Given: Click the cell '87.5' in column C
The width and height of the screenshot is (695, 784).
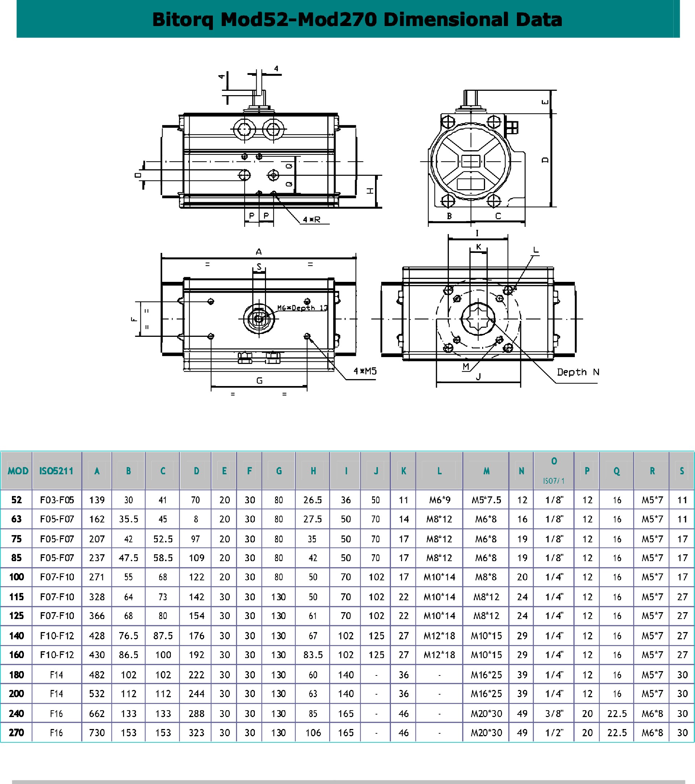Looking at the screenshot, I should pos(163,636).
